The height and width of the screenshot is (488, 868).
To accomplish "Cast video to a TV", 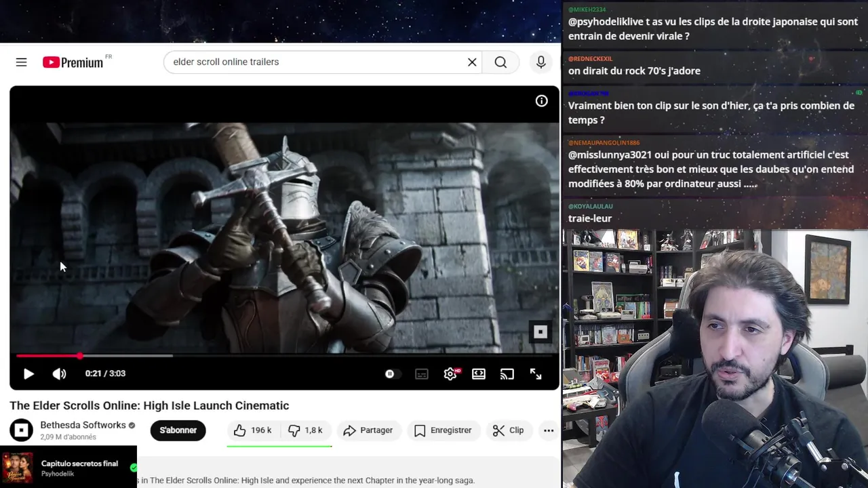I will [x=507, y=373].
